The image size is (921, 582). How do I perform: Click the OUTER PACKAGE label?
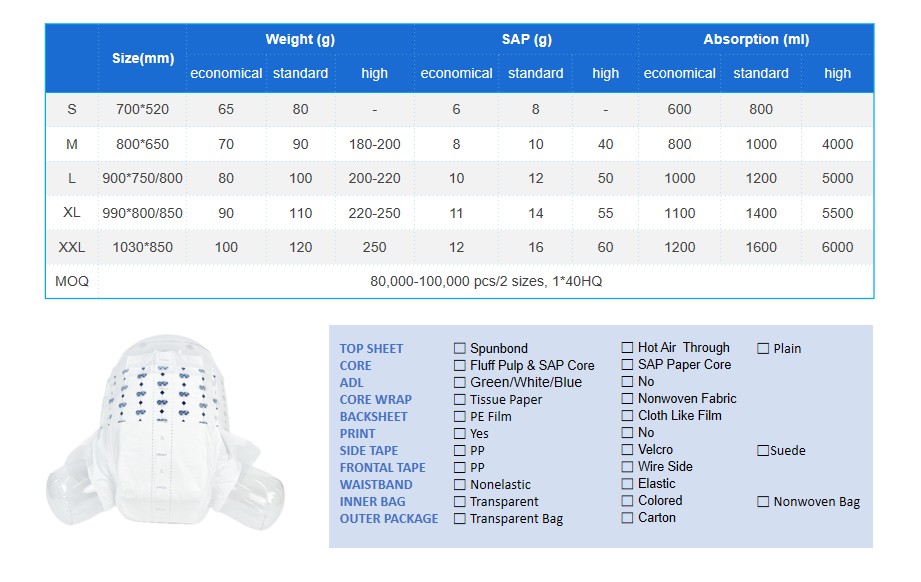click(389, 519)
